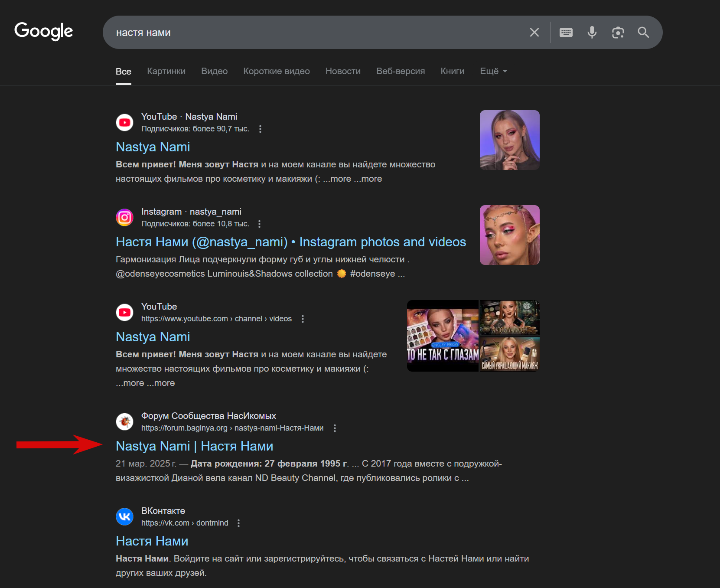Click the Instagram favicon icon

[125, 217]
